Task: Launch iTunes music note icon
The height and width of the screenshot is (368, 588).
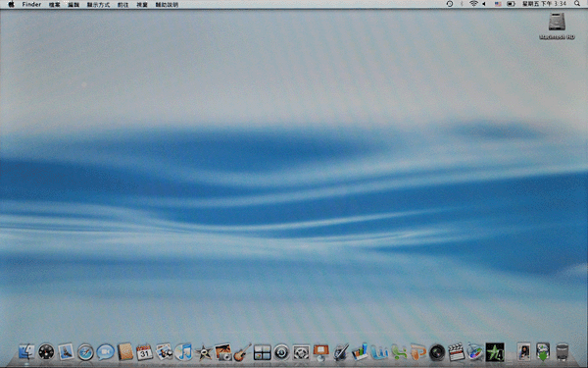Action: pyautogui.click(x=184, y=352)
